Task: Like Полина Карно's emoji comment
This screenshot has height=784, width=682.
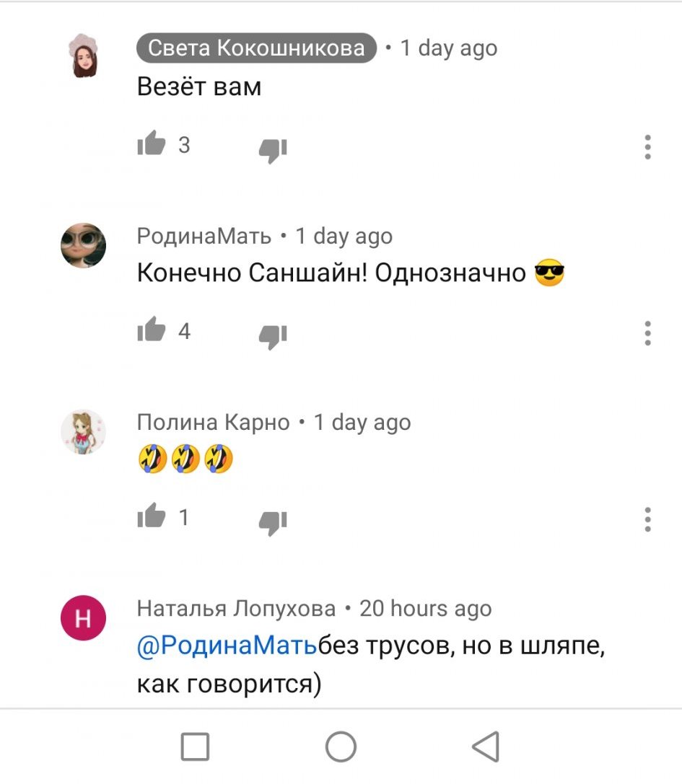Action: (x=152, y=516)
